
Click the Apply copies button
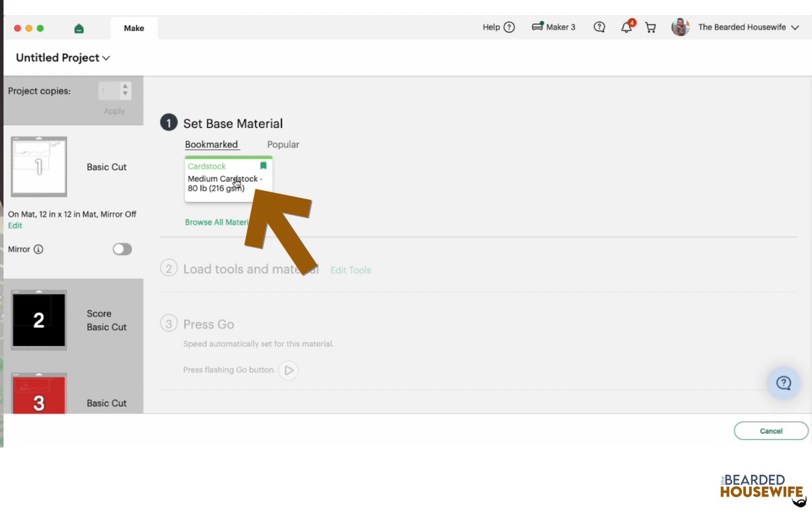(114, 111)
